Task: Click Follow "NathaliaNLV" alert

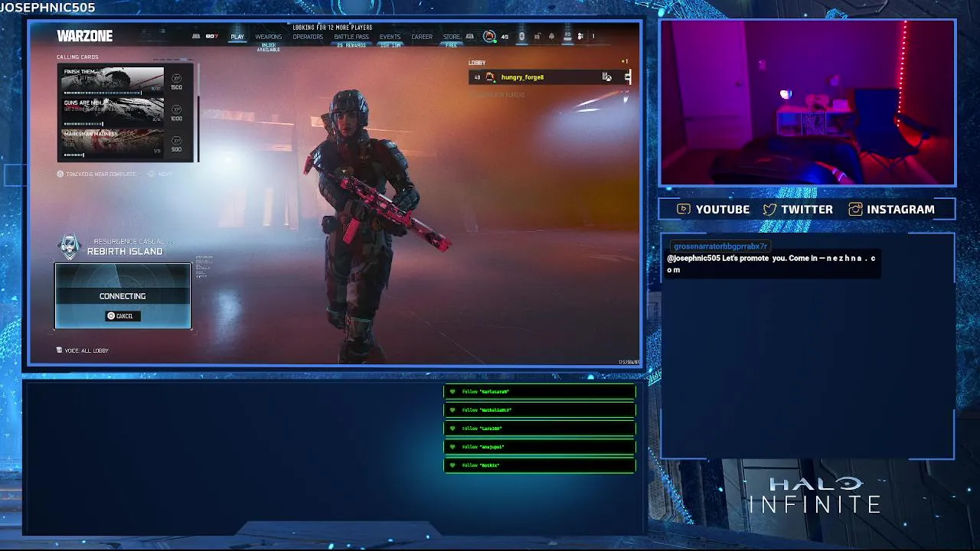Action: coord(540,410)
